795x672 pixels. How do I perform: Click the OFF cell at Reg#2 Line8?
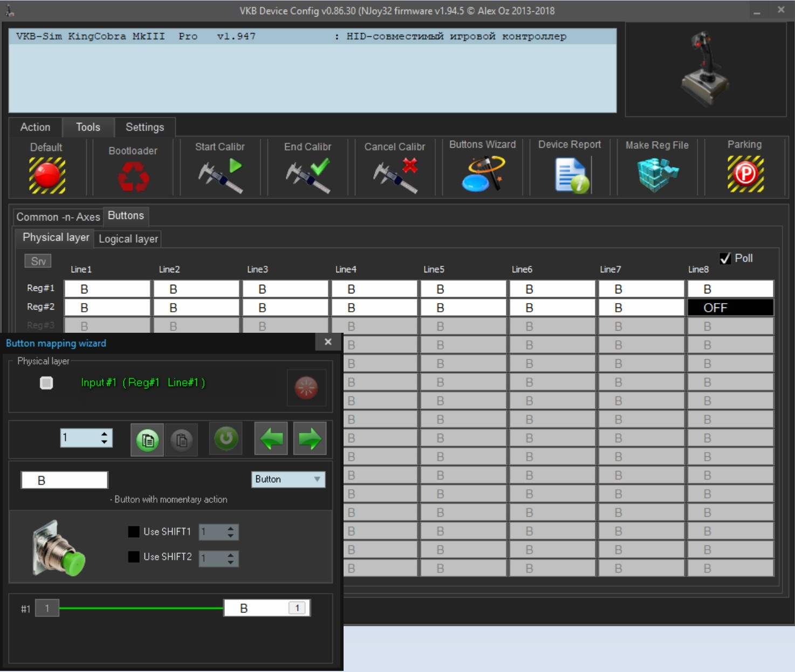[730, 307]
